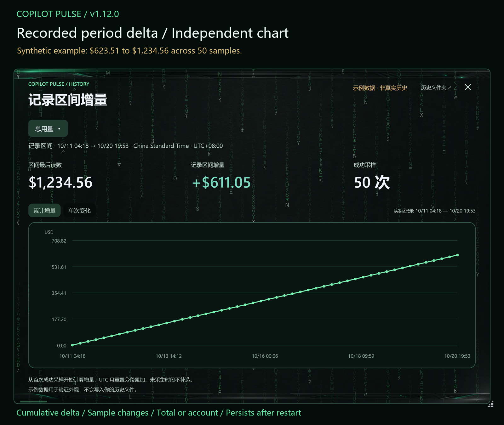Close the history panel with the X icon

[468, 87]
